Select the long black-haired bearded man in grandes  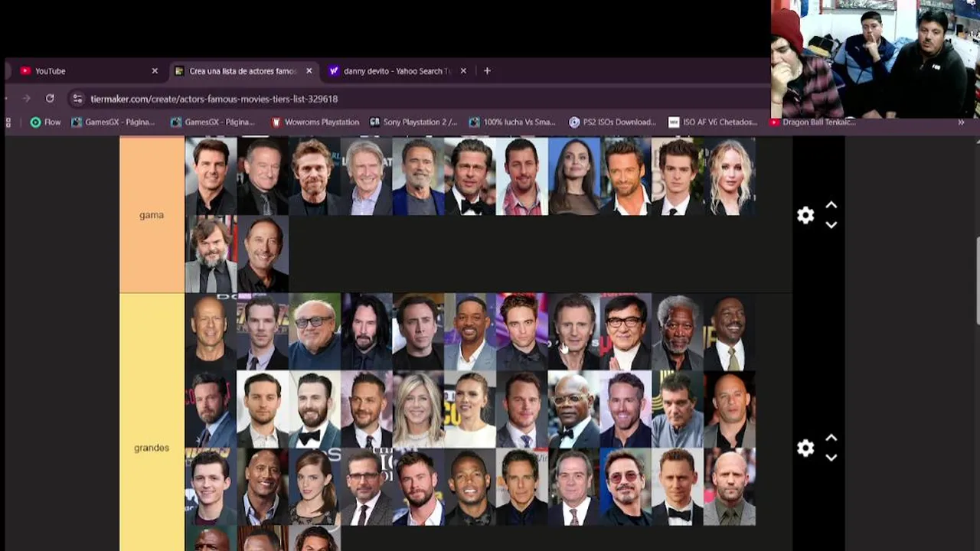(367, 332)
